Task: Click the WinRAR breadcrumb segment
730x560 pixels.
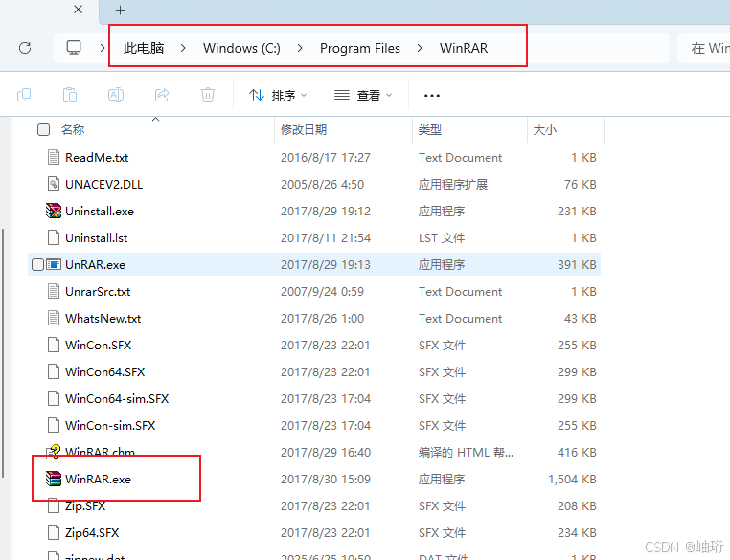Action: pyautogui.click(x=464, y=48)
